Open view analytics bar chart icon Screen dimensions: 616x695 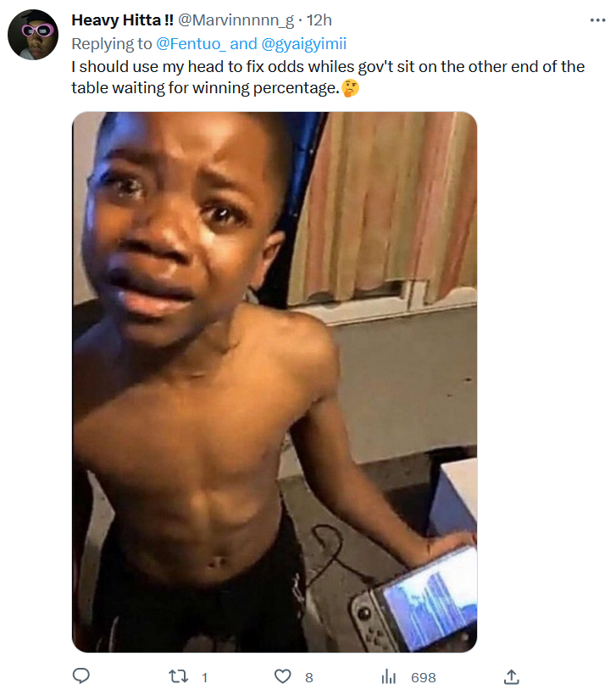(389, 677)
